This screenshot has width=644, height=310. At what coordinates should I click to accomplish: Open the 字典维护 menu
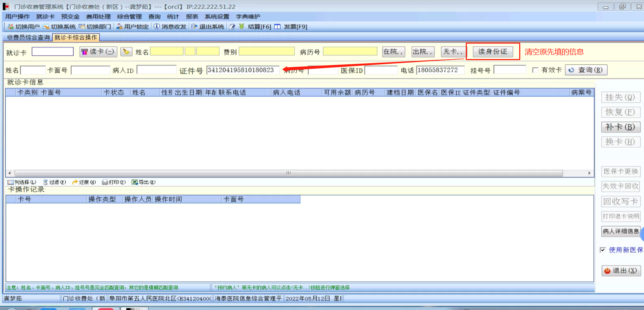(x=248, y=17)
